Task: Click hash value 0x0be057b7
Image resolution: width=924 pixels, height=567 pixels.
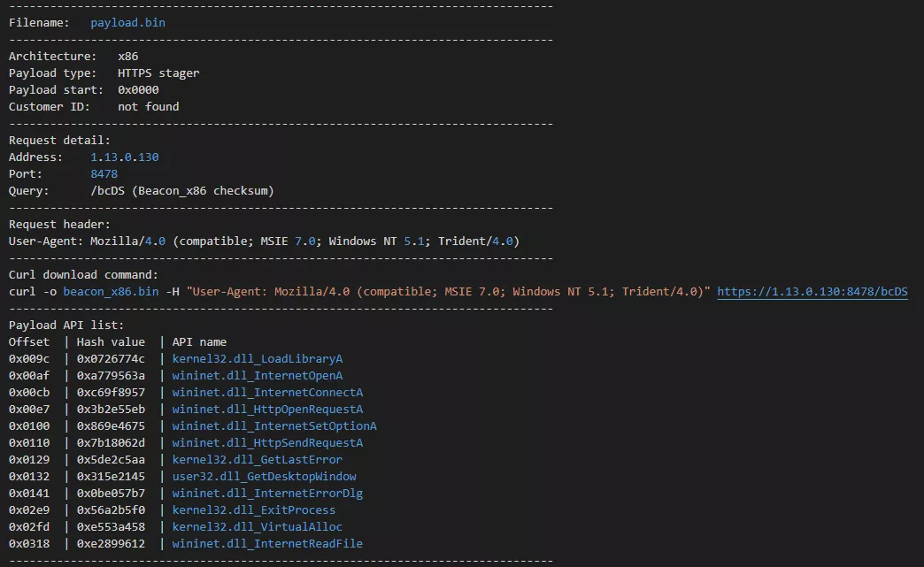Action: [111, 494]
